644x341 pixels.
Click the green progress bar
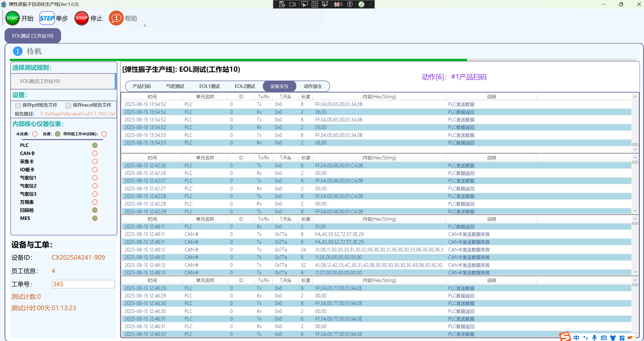[x=238, y=60]
